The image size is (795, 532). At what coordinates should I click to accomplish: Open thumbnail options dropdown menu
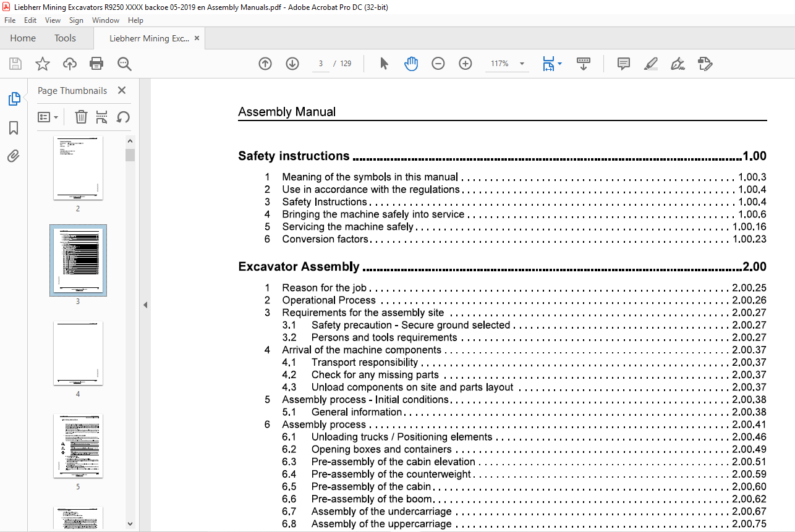click(x=48, y=117)
